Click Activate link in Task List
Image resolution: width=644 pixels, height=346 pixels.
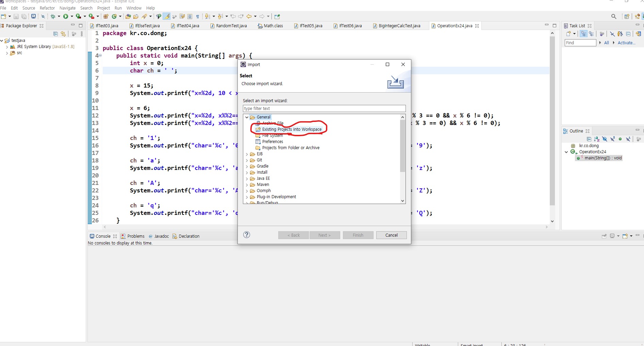tap(626, 43)
